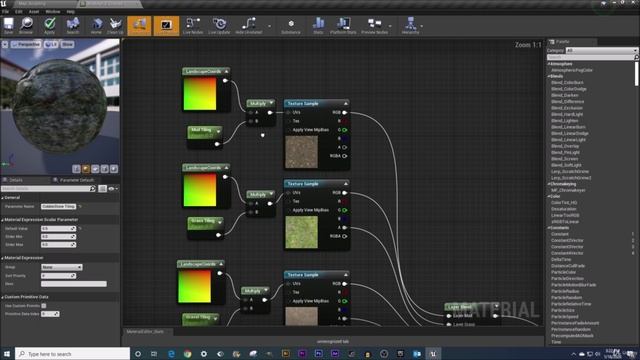Toggle Details view options eye icon
640x360 pixels.
112,189
